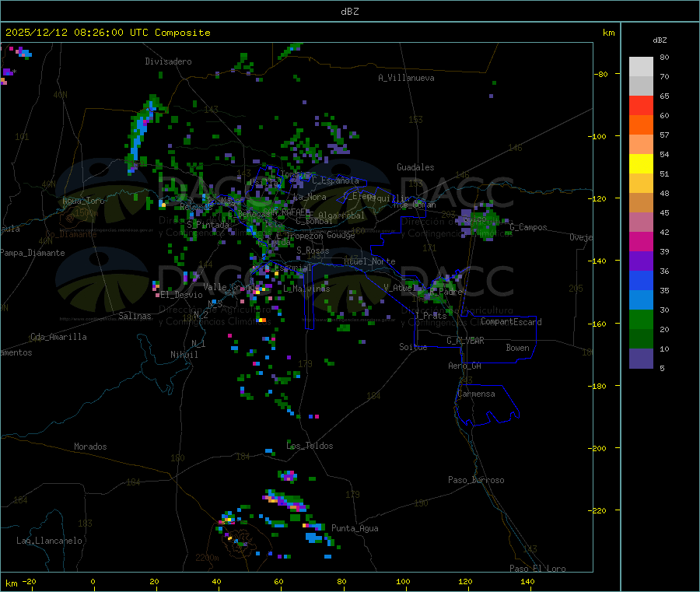This screenshot has height=592, width=700.
Task: Click the Paso_Barroso label
Action: coord(476,480)
